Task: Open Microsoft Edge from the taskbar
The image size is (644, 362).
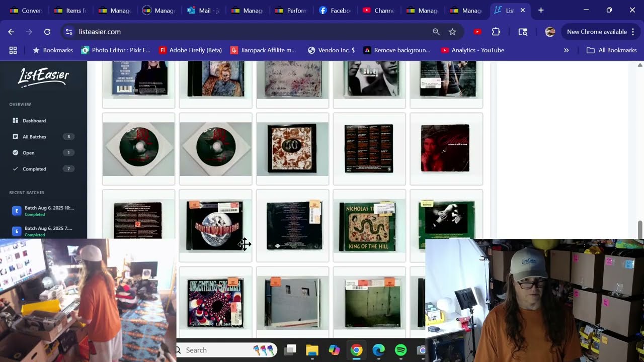Action: [378, 350]
